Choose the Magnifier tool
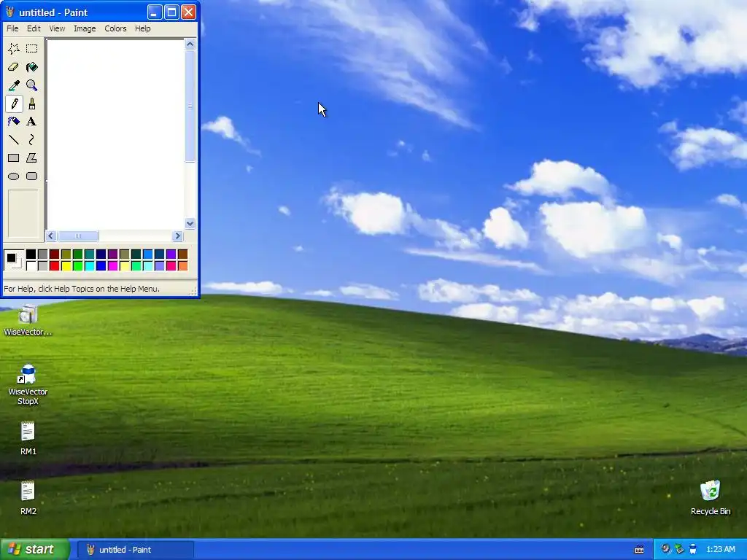The width and height of the screenshot is (747, 560). tap(32, 85)
